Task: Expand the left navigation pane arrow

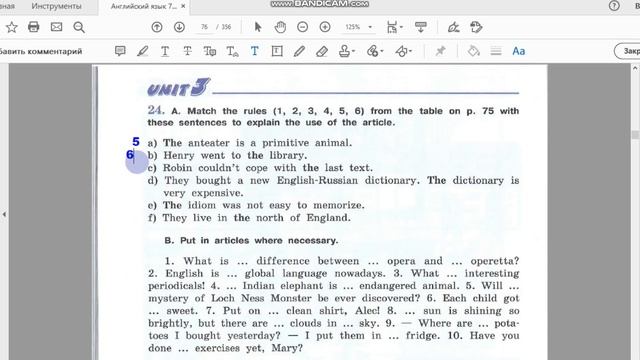Action: point(4,214)
